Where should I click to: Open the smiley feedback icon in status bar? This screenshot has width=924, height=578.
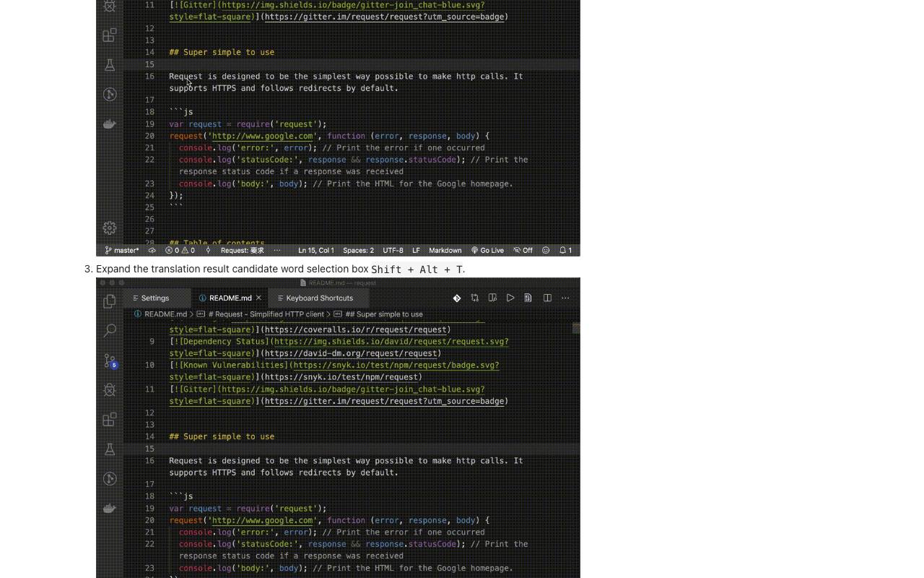(x=546, y=251)
